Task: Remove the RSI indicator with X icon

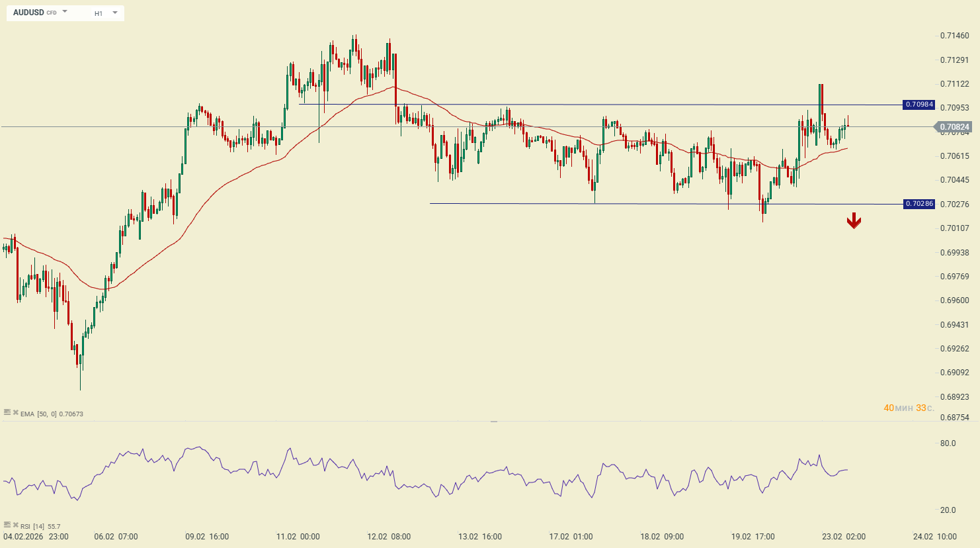Action: coord(15,525)
